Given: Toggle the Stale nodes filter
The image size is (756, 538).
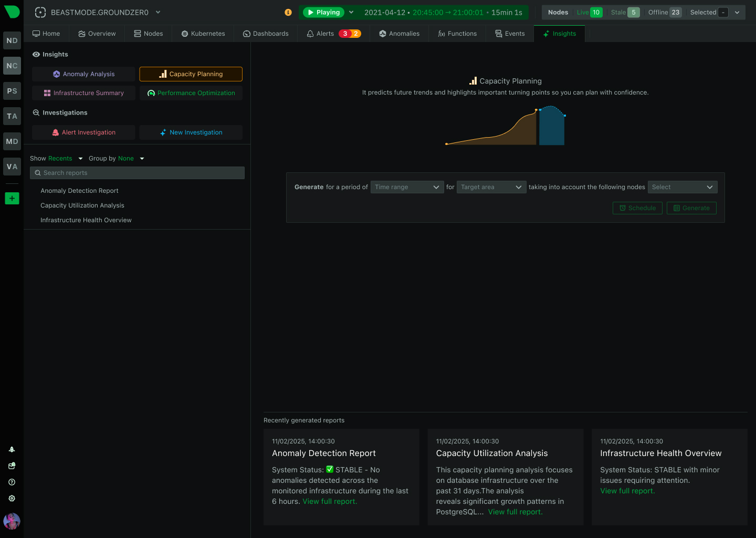Looking at the screenshot, I should 624,12.
